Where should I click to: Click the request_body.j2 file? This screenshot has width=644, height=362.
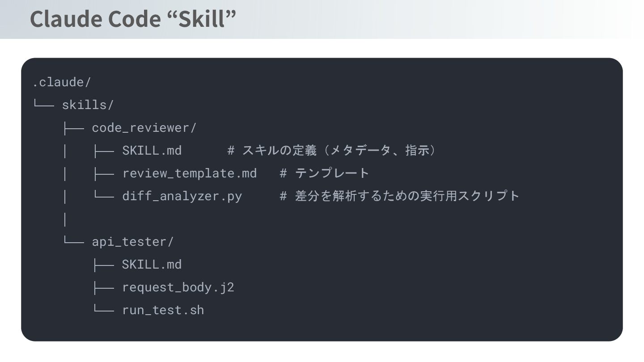click(x=178, y=287)
